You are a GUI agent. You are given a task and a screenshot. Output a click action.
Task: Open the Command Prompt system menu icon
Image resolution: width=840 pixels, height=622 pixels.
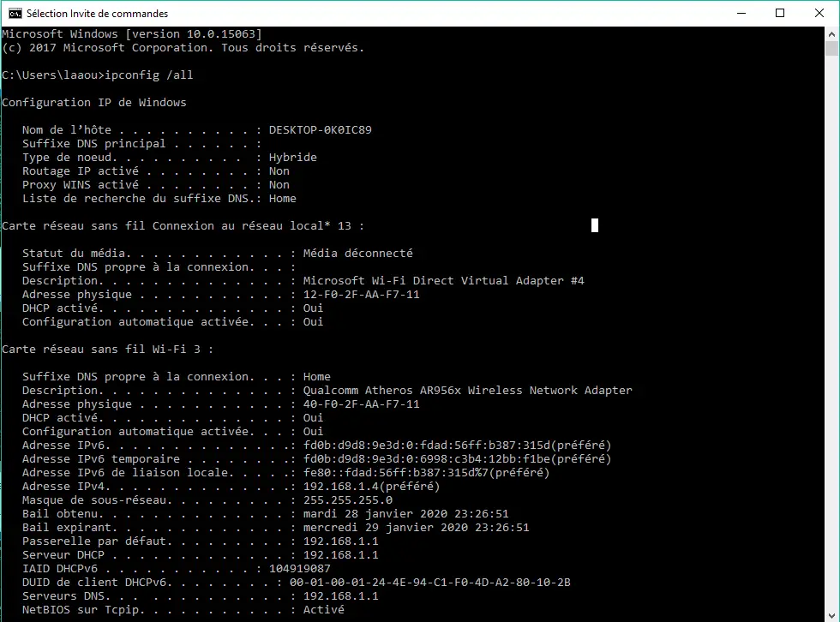pos(15,14)
